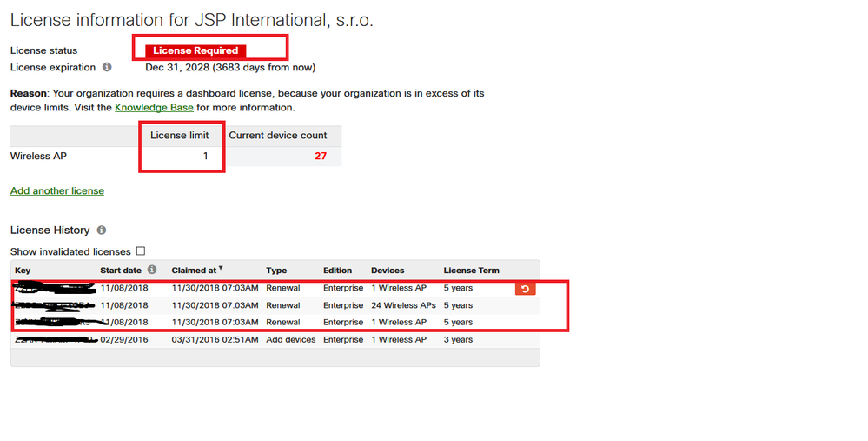Click the info icon beside Start date header
Screen dimensions: 868x441
(152, 271)
